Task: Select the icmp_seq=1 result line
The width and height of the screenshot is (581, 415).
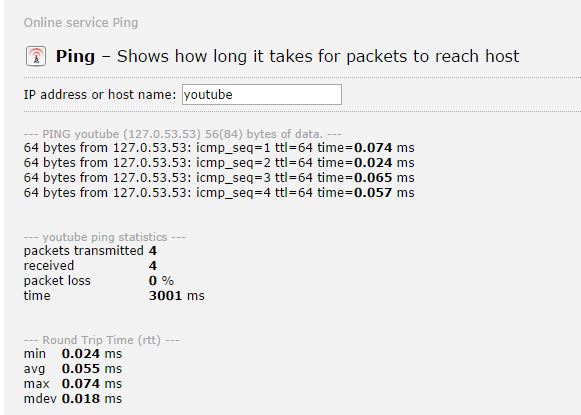Action: pos(219,148)
